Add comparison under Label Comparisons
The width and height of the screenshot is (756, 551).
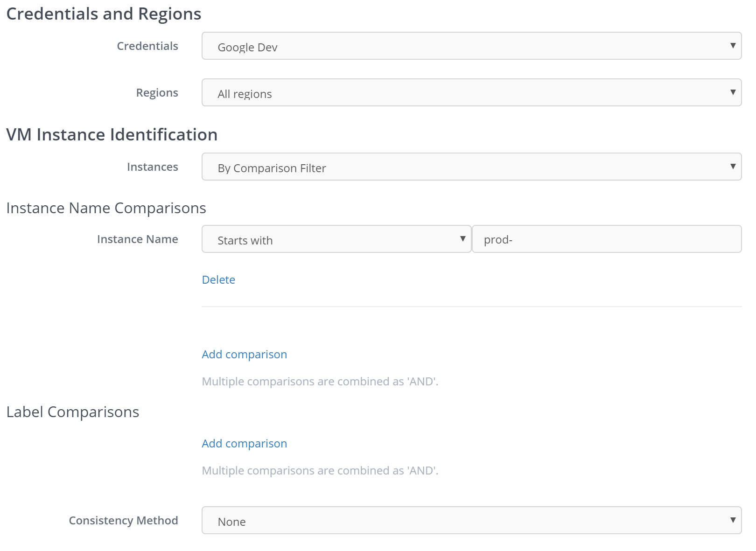click(x=244, y=444)
